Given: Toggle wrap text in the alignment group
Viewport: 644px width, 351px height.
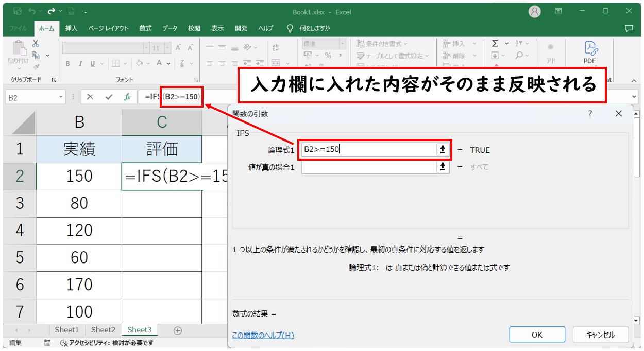Looking at the screenshot, I should (276, 47).
